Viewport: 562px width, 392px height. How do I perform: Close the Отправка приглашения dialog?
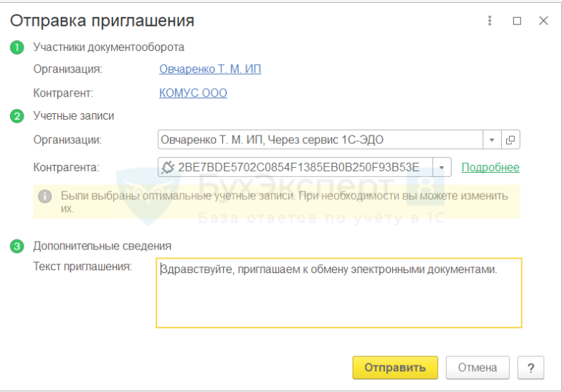[x=543, y=21]
